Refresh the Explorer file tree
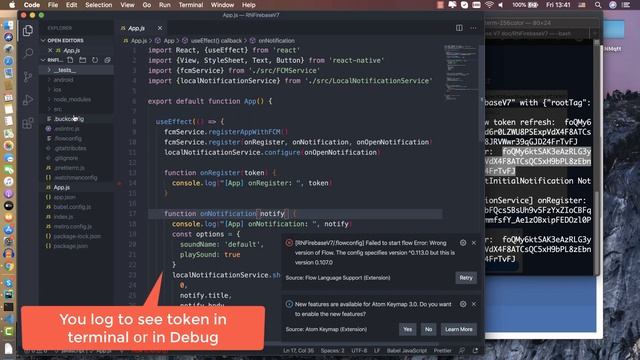This screenshot has height=360, width=640. 95,60
